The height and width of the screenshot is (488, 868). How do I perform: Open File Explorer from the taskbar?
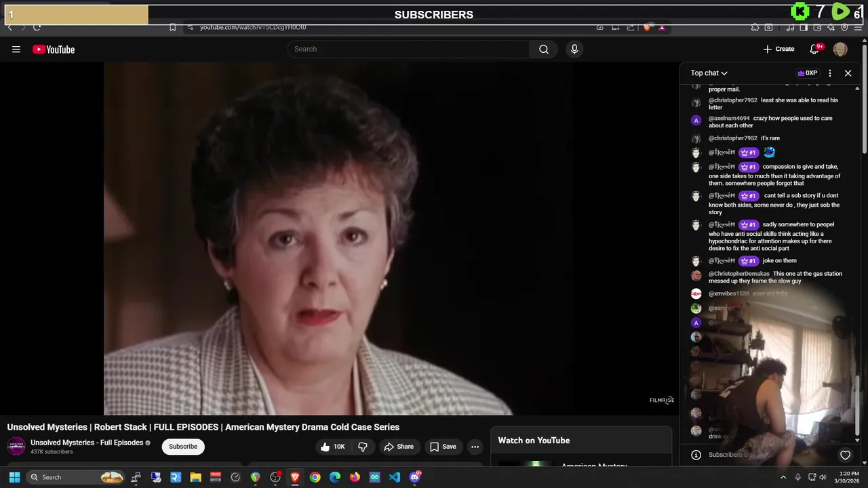tap(195, 477)
